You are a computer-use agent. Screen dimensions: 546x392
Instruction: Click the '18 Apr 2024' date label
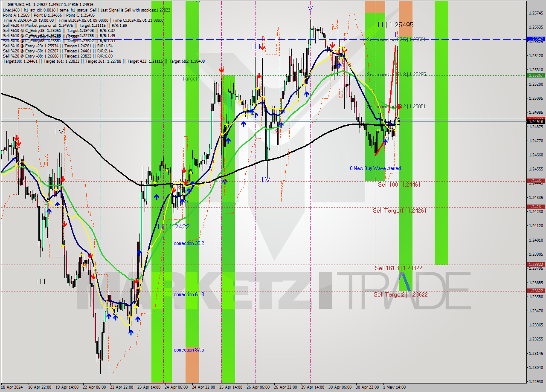[x=12, y=387]
